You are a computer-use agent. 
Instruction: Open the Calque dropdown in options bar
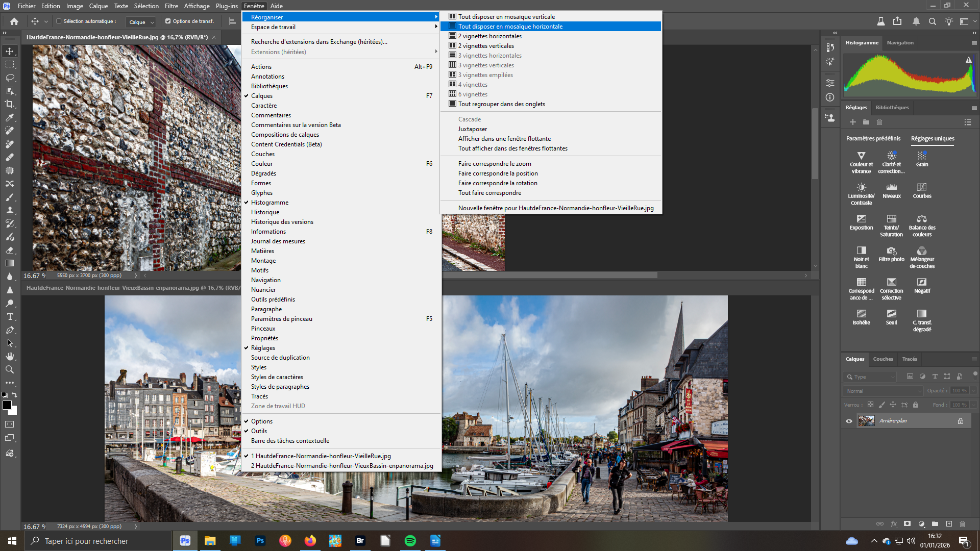coord(141,22)
